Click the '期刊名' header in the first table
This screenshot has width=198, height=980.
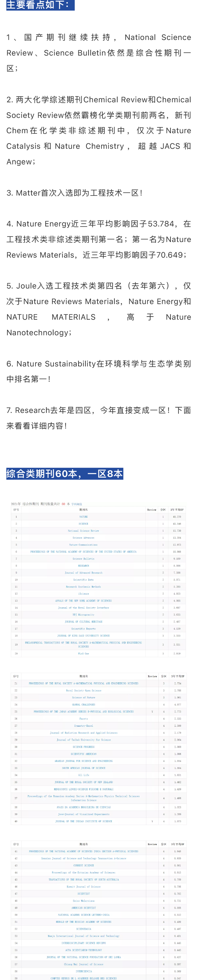83,510
